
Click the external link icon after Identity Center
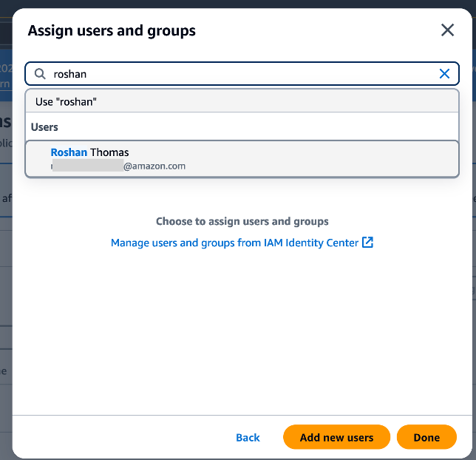[367, 243]
